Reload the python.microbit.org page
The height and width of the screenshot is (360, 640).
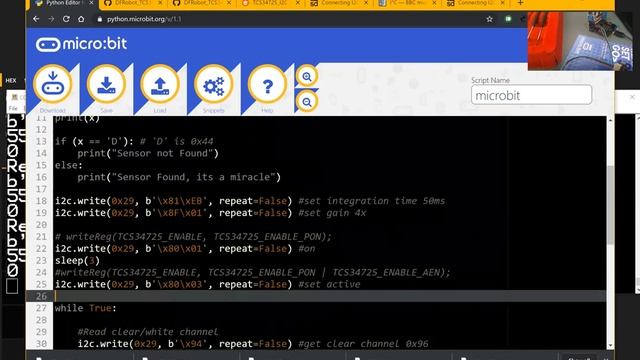(x=66, y=19)
